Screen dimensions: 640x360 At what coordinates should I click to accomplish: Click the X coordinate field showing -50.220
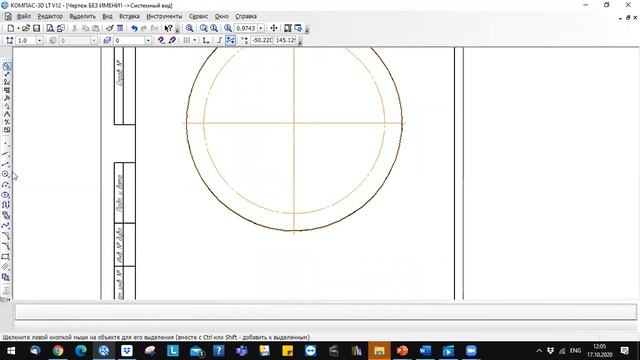click(262, 40)
